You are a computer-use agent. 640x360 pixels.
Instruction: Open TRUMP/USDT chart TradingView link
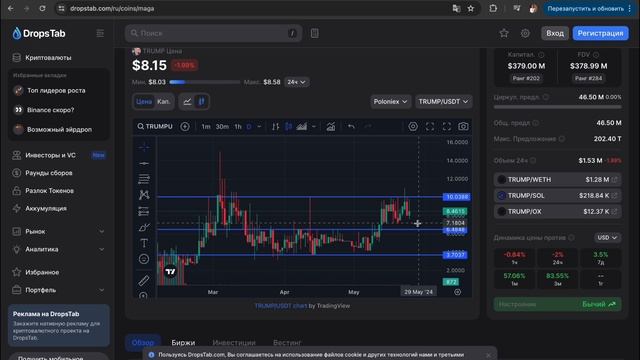coord(280,306)
